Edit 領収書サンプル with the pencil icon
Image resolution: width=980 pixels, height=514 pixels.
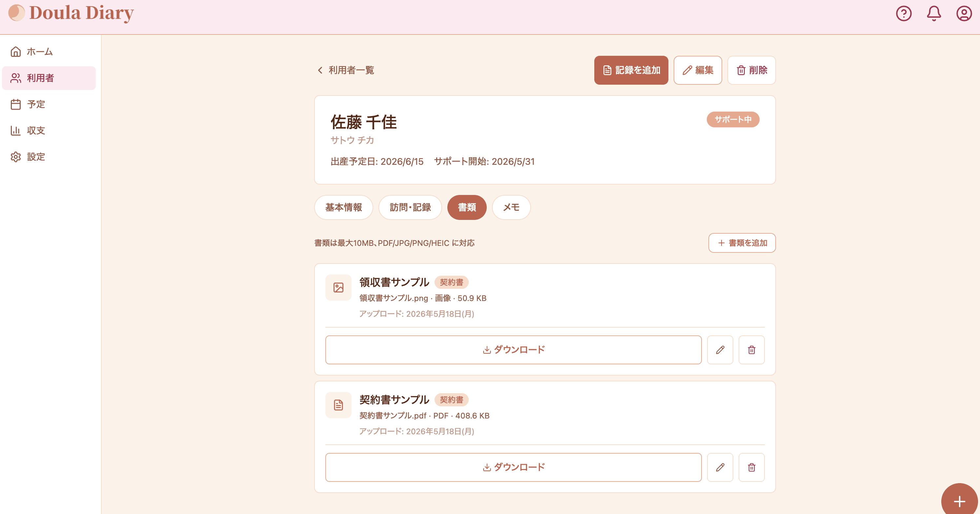(x=720, y=350)
